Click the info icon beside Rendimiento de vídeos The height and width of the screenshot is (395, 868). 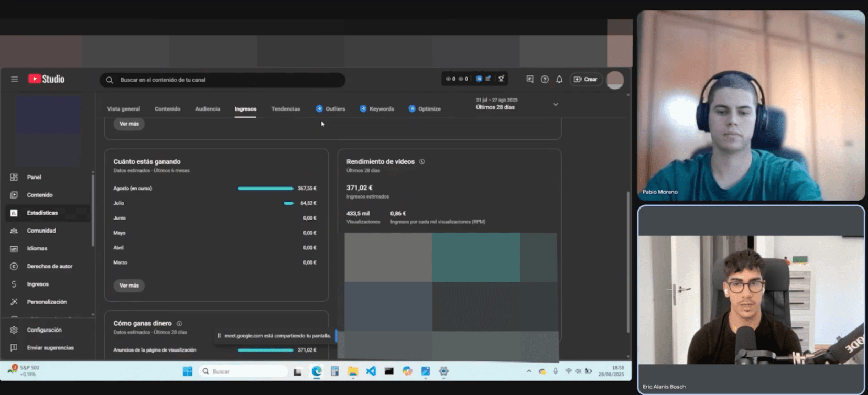pos(422,162)
